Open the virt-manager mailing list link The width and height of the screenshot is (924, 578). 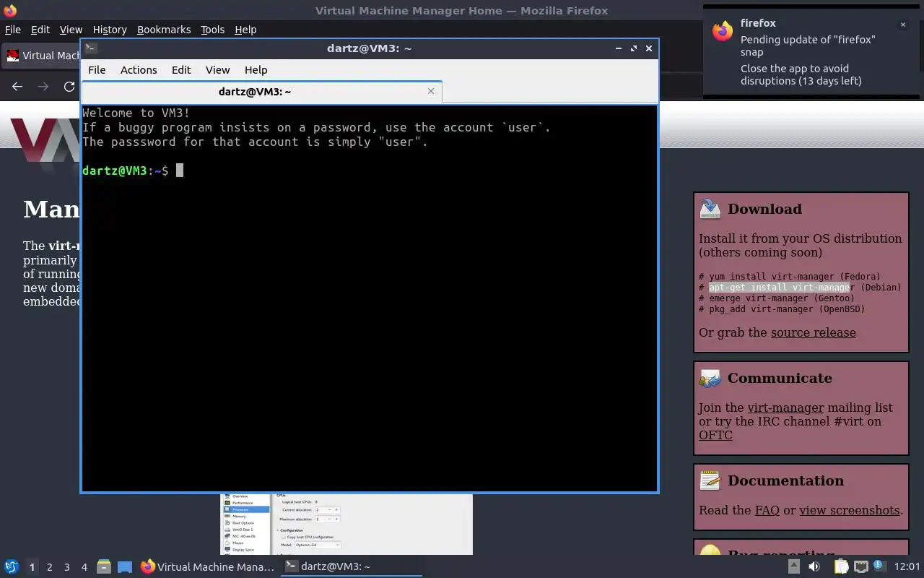pos(785,407)
